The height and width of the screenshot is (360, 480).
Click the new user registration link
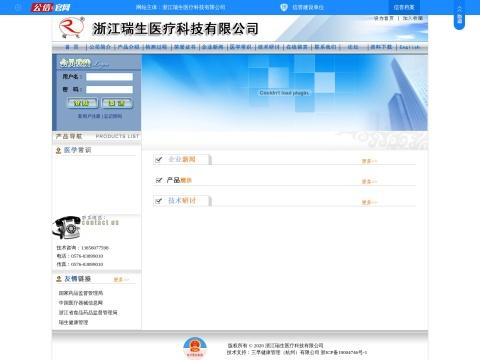click(x=89, y=116)
